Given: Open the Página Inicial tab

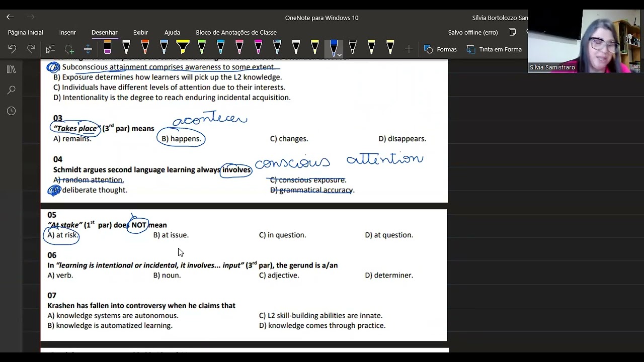Looking at the screenshot, I should coord(25,32).
